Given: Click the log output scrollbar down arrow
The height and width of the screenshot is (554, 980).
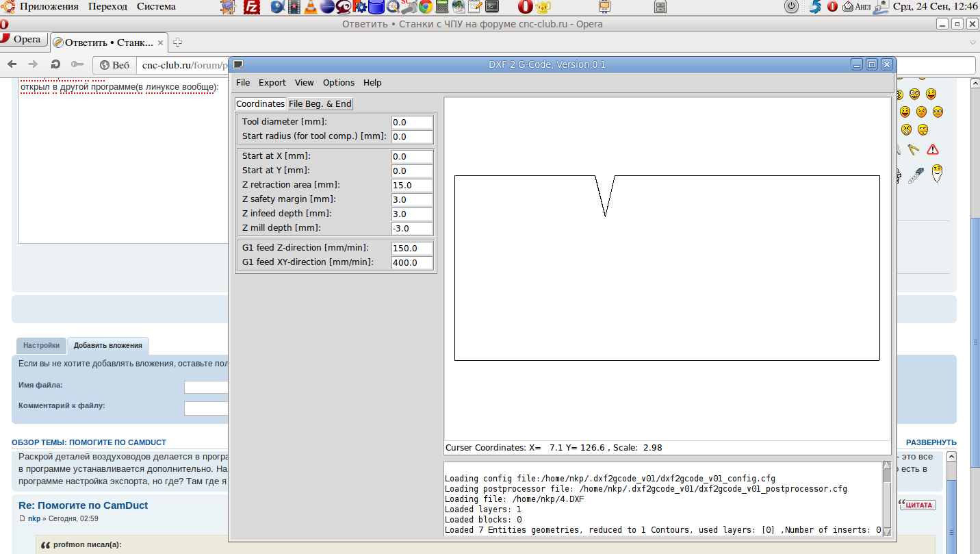Looking at the screenshot, I should click(887, 531).
